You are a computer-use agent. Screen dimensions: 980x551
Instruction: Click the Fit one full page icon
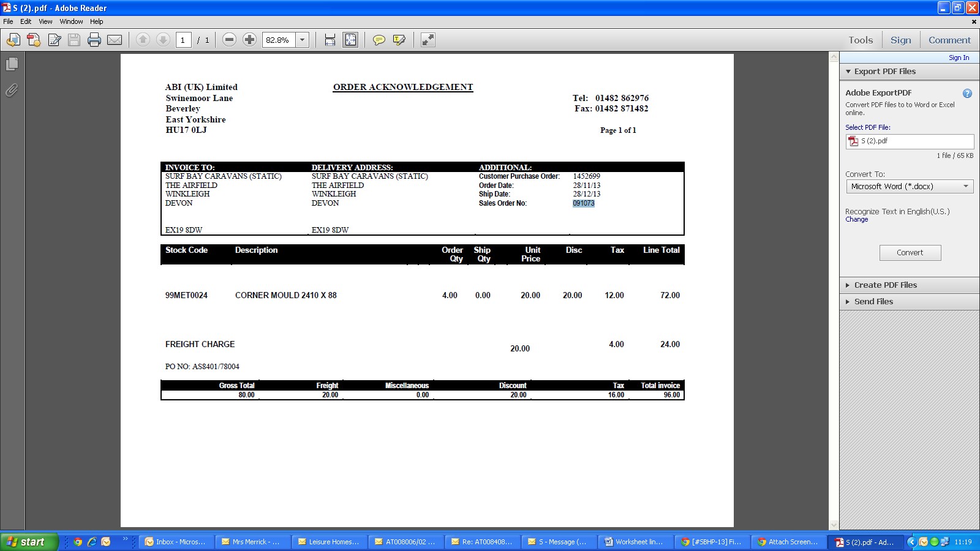(350, 40)
